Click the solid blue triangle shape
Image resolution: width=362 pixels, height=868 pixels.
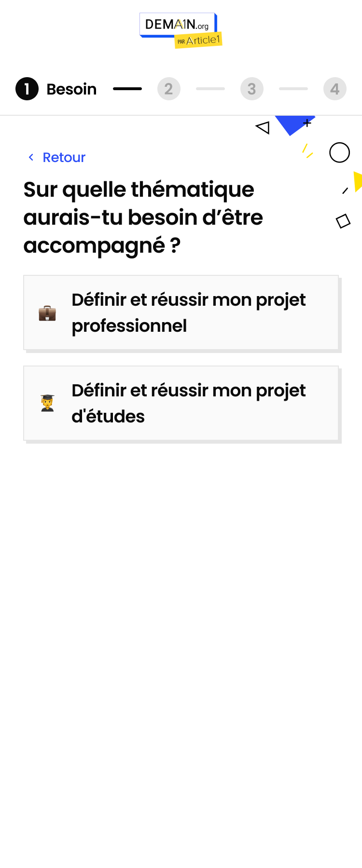292,124
